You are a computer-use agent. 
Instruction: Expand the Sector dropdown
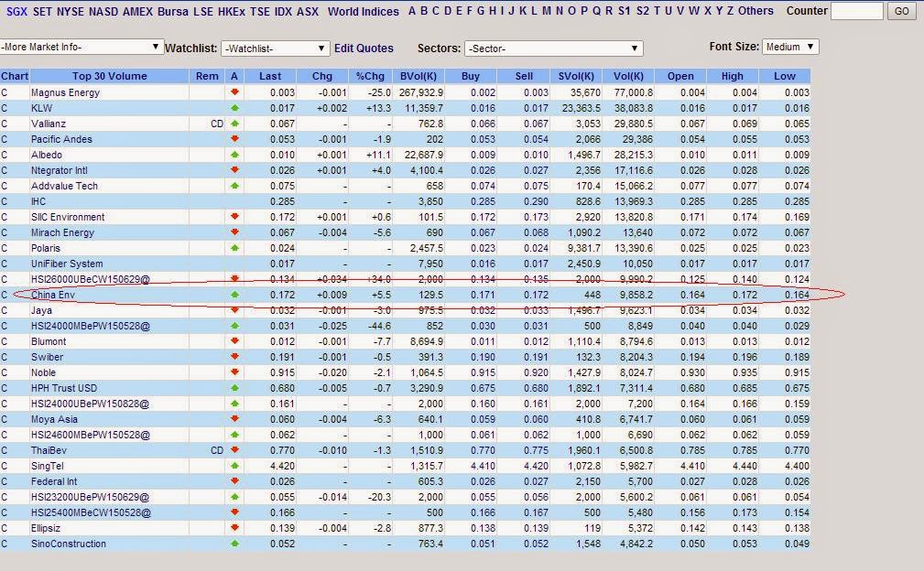(x=553, y=48)
